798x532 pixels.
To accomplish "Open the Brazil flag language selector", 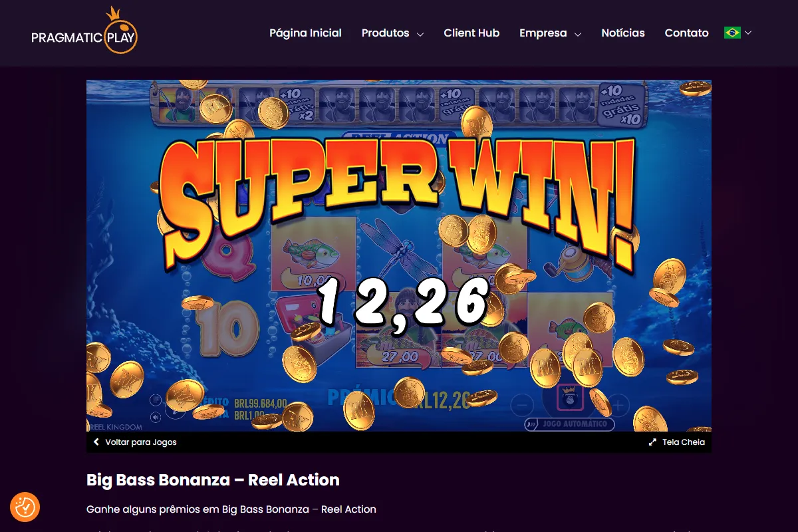I will [x=737, y=33].
